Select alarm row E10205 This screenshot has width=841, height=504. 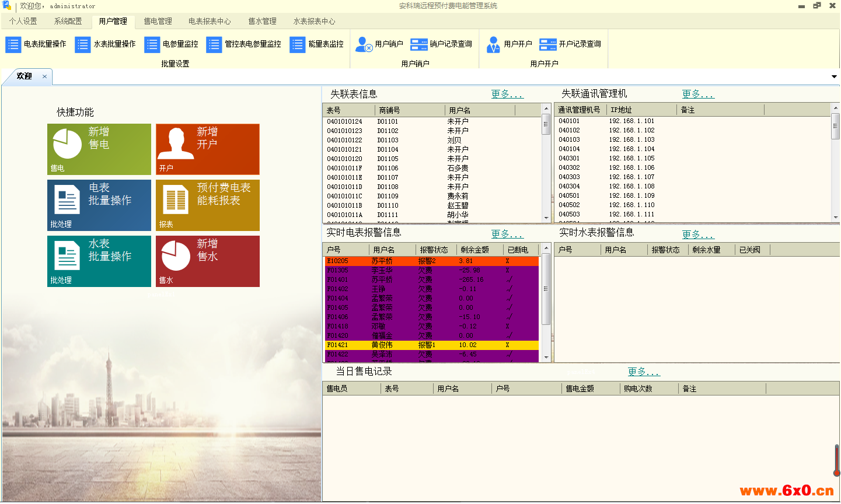[432, 261]
